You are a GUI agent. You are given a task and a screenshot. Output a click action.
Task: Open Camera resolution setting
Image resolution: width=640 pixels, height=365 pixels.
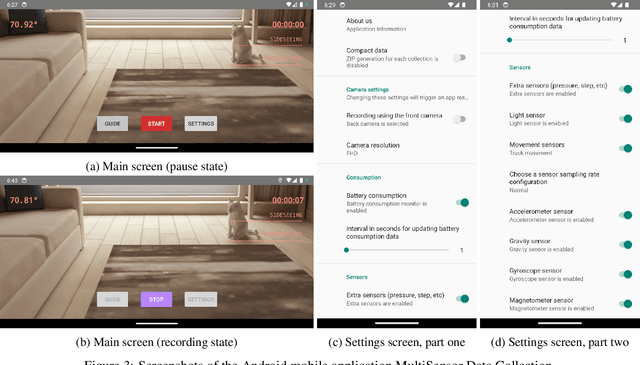point(397,149)
